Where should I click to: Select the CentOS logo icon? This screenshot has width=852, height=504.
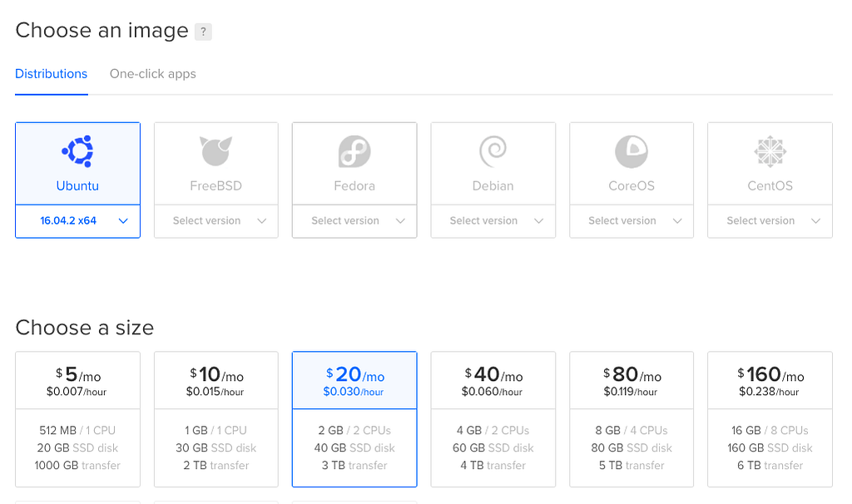click(x=770, y=151)
